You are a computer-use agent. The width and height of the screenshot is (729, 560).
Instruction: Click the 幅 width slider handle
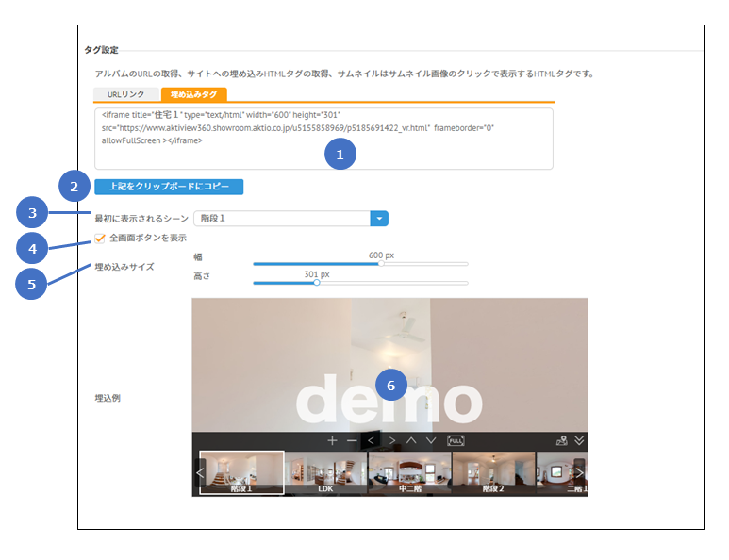point(381,264)
